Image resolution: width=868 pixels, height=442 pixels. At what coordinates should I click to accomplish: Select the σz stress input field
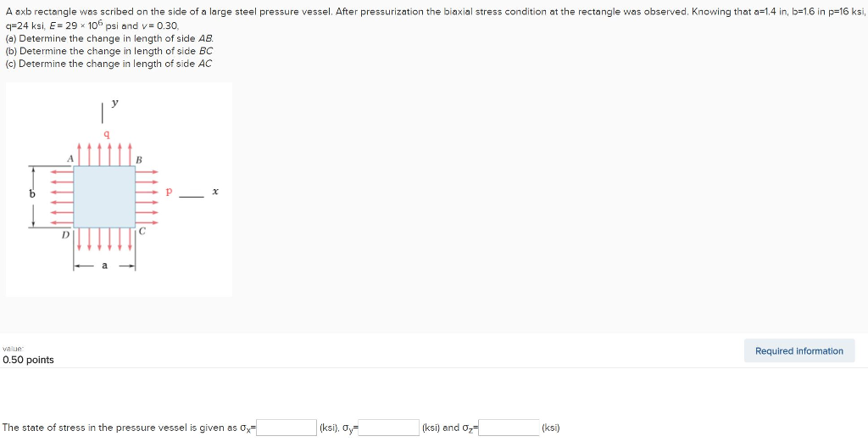[509, 428]
